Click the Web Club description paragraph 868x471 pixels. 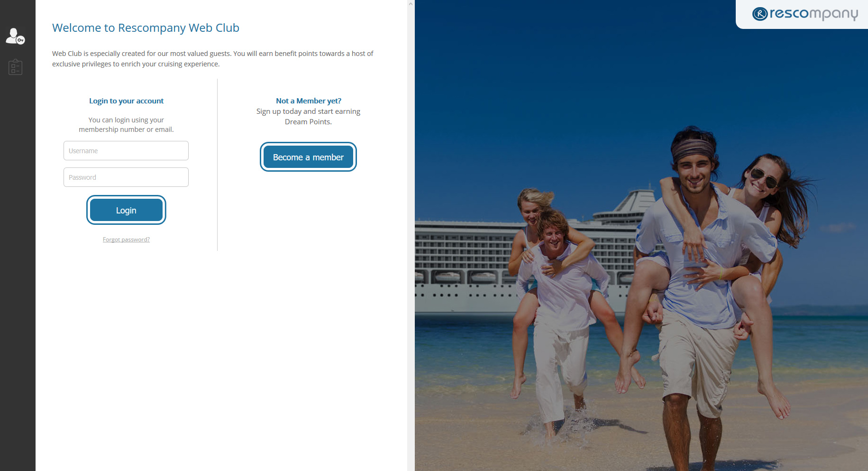coord(213,59)
